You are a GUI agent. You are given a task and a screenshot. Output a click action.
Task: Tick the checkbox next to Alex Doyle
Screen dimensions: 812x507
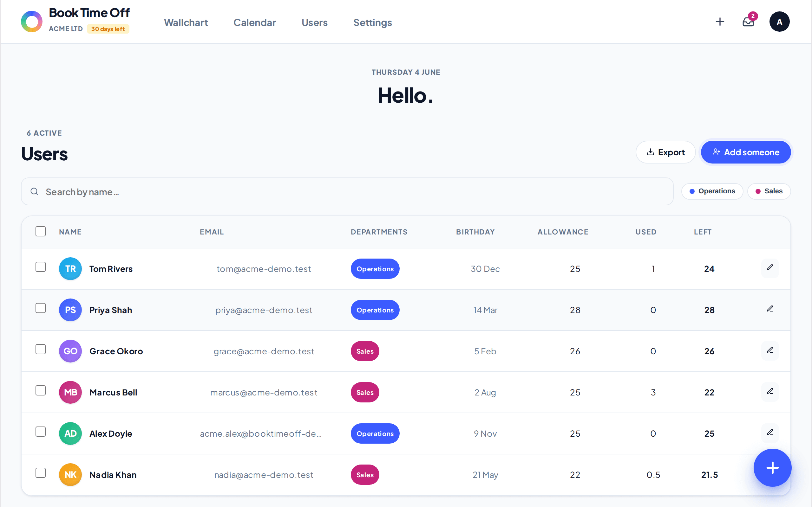[41, 432]
